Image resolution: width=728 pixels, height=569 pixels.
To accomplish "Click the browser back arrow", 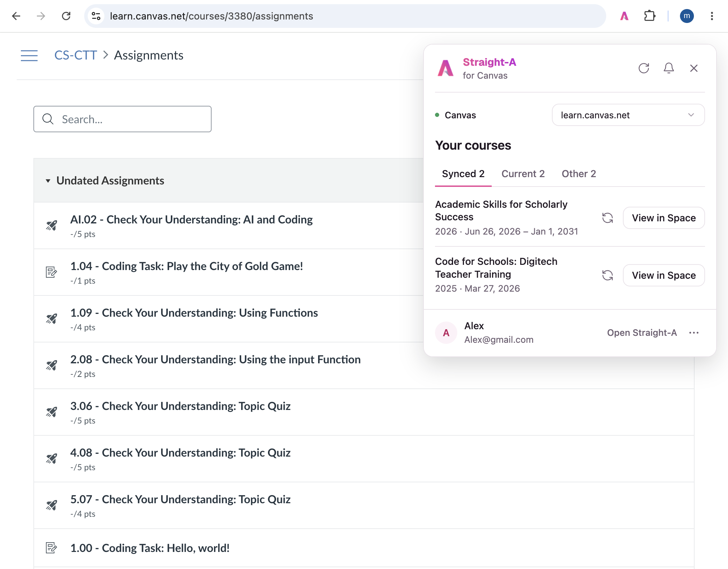I will (16, 16).
